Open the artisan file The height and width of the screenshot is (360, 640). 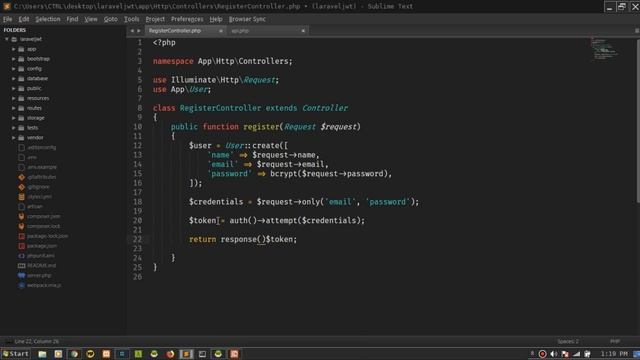(x=35, y=207)
